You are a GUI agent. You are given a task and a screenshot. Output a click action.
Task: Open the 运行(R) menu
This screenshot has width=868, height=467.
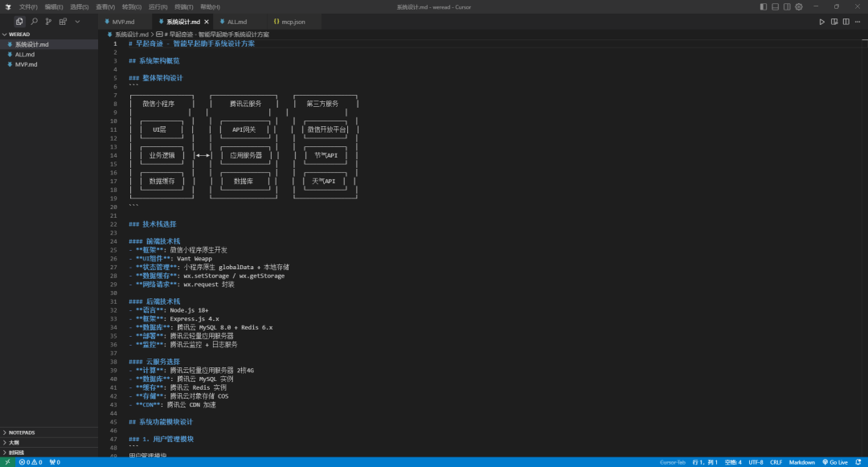click(158, 7)
